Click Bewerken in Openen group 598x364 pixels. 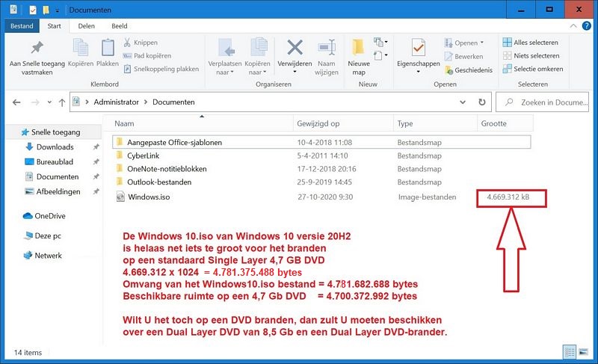tap(463, 56)
